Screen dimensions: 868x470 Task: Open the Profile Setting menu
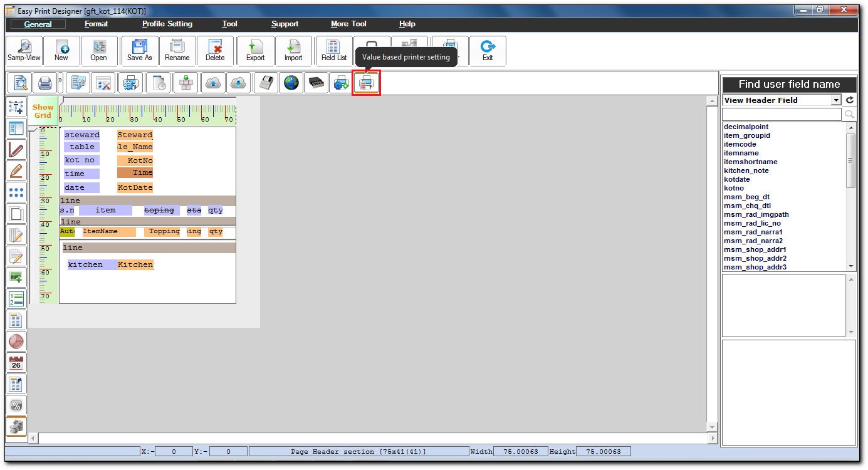click(167, 24)
